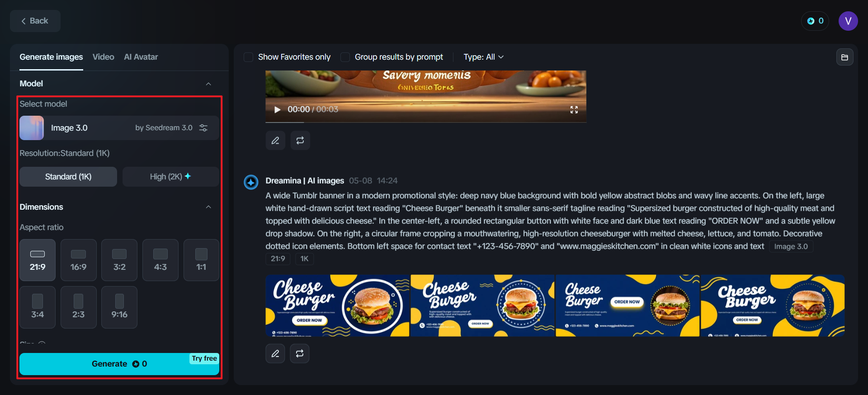The height and width of the screenshot is (395, 868).
Task: Click the regenerate icon under the video
Action: (x=300, y=141)
